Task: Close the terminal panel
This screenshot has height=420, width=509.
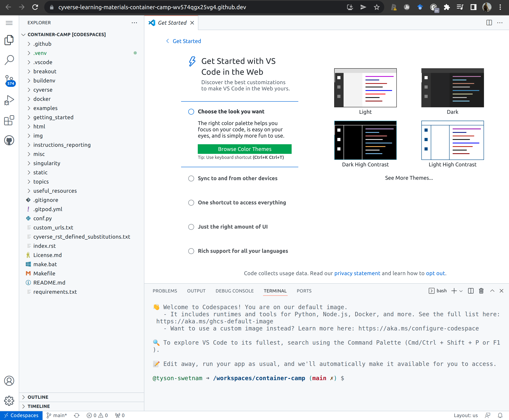Action: (501, 291)
